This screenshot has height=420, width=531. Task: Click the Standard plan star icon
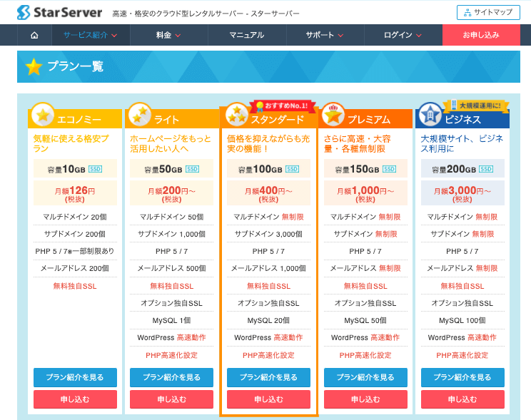tap(236, 115)
